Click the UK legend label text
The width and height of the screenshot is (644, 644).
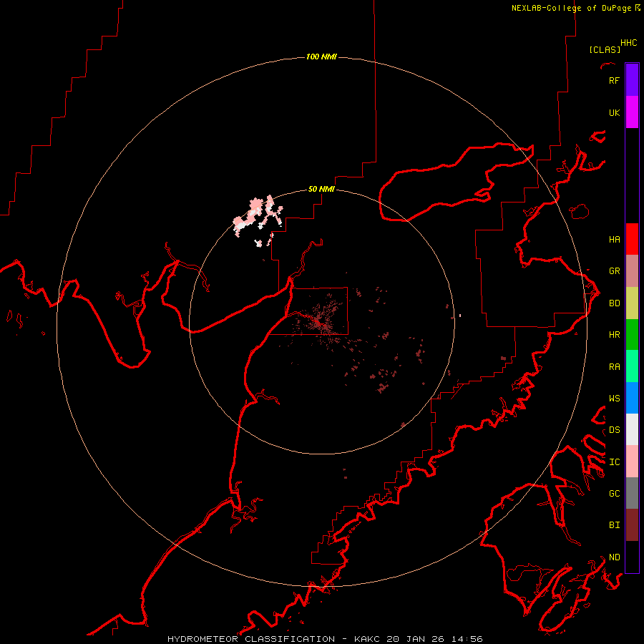(614, 112)
